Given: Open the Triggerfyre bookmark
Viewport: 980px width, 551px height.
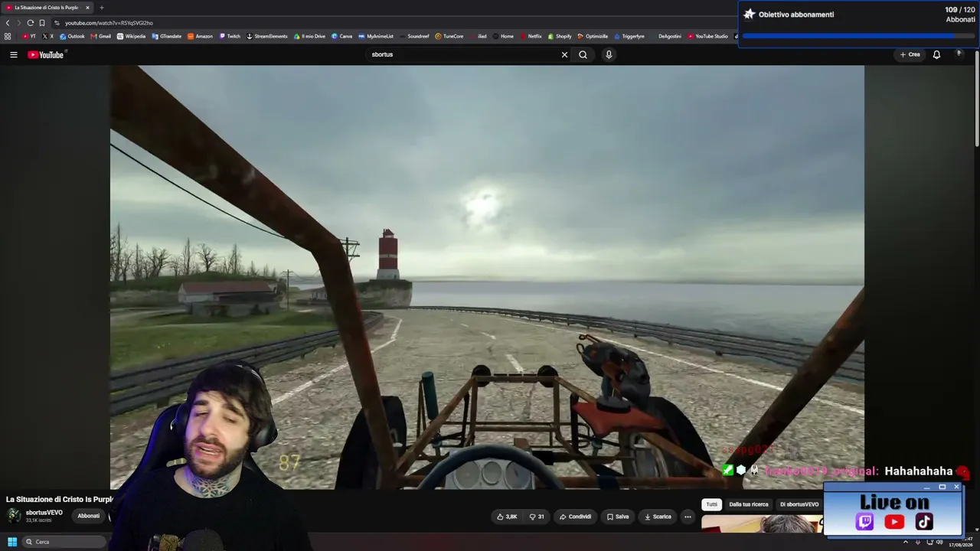Looking at the screenshot, I should [x=629, y=36].
